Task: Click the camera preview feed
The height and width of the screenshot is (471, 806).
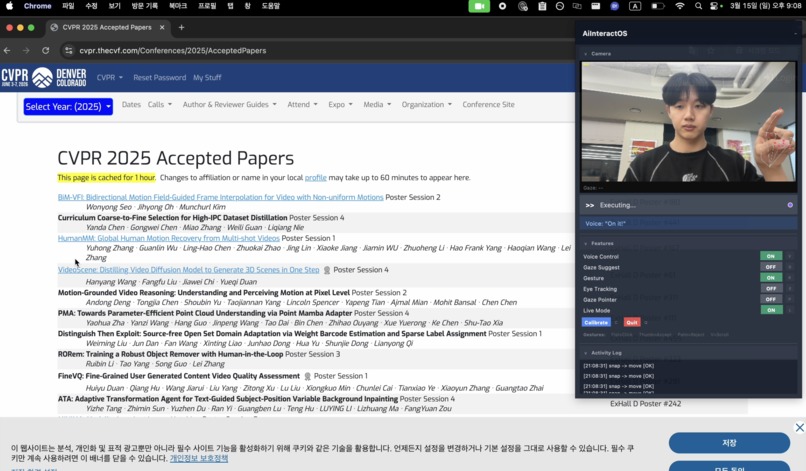Action: click(x=688, y=121)
